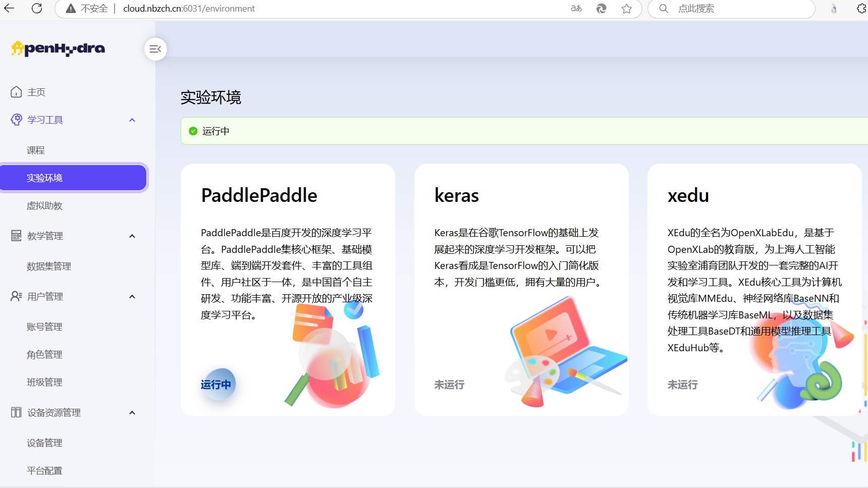Click the read aloud/translate icon in the address bar
This screenshot has height=488, width=868.
(576, 9)
